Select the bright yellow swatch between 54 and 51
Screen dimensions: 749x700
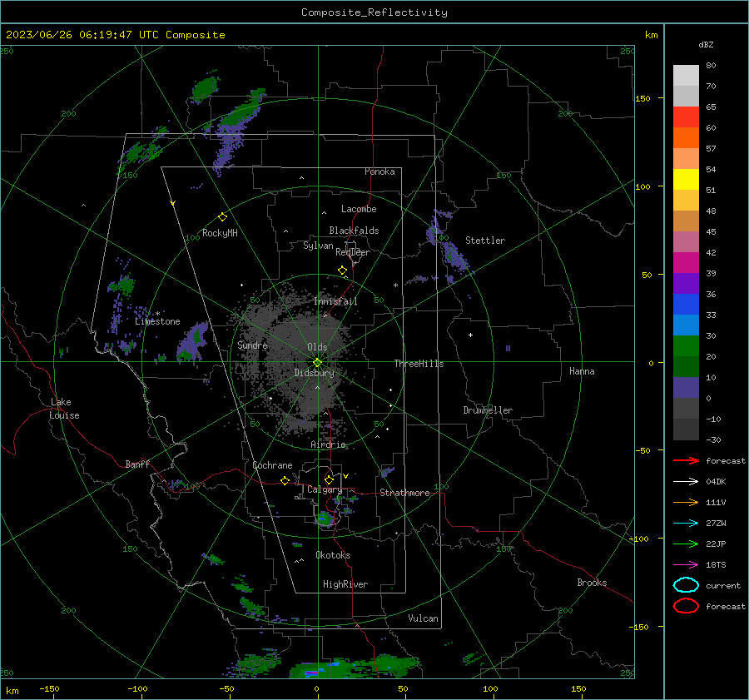point(686,180)
